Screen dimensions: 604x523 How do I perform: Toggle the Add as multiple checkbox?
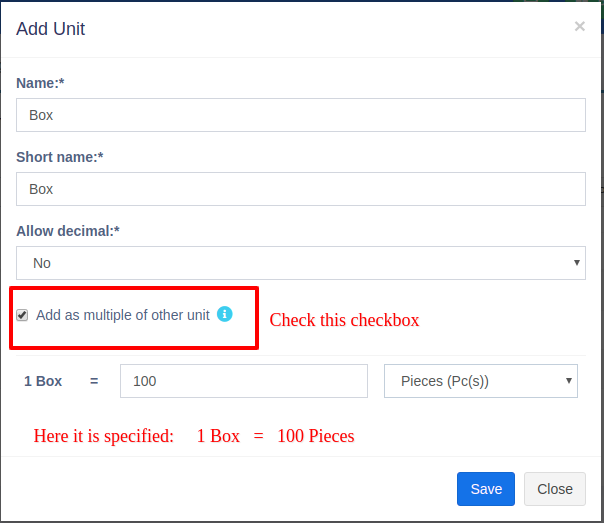(22, 315)
